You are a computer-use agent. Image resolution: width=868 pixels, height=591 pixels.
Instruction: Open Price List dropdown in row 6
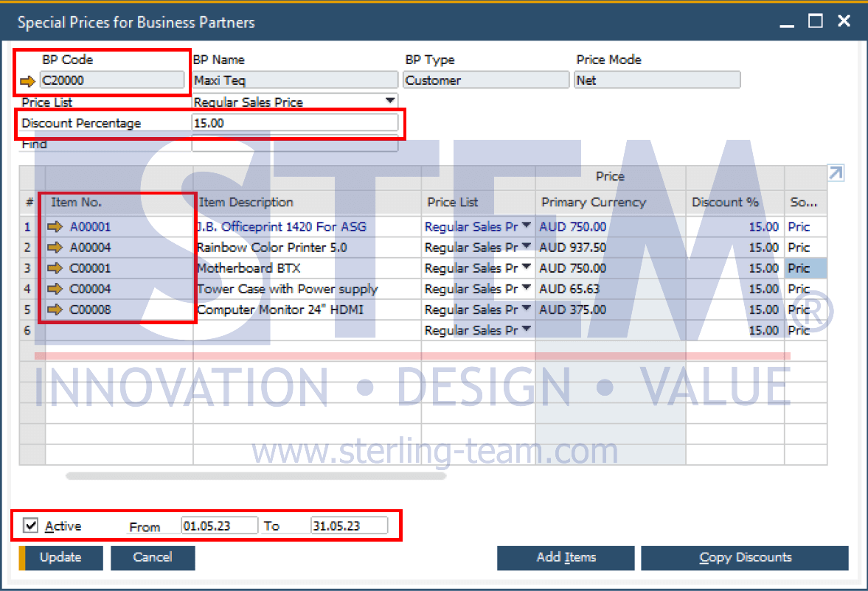click(527, 329)
